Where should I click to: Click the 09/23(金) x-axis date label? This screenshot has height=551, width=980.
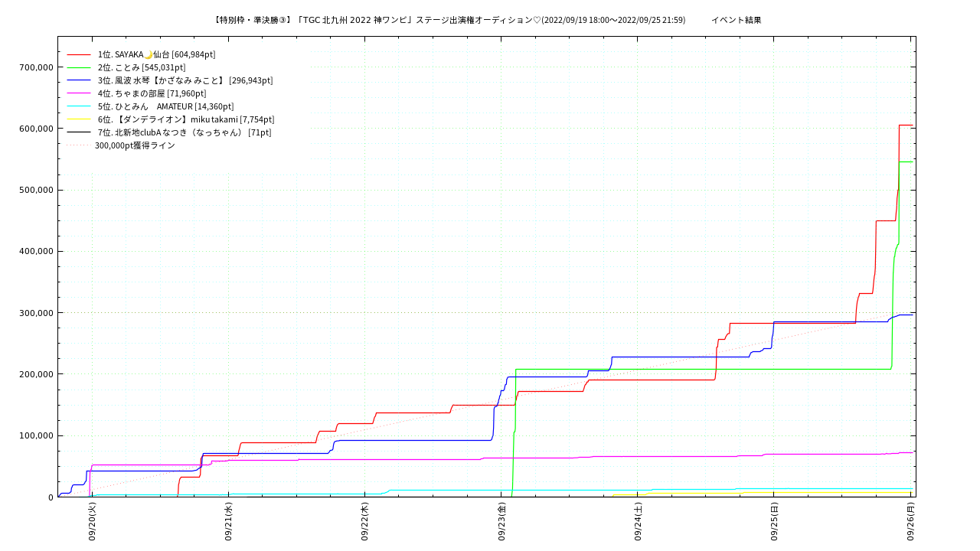[501, 522]
